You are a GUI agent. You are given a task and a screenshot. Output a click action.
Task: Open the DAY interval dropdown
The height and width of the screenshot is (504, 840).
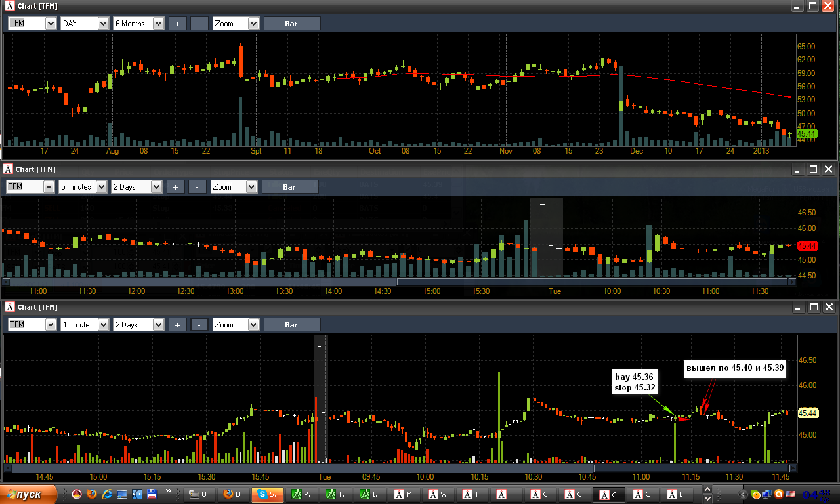coord(85,24)
